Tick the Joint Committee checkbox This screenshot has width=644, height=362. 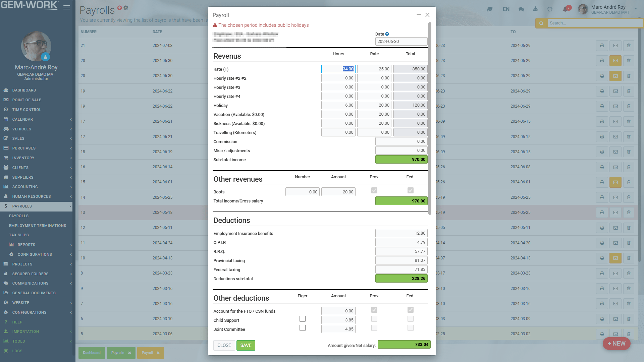[x=303, y=328]
